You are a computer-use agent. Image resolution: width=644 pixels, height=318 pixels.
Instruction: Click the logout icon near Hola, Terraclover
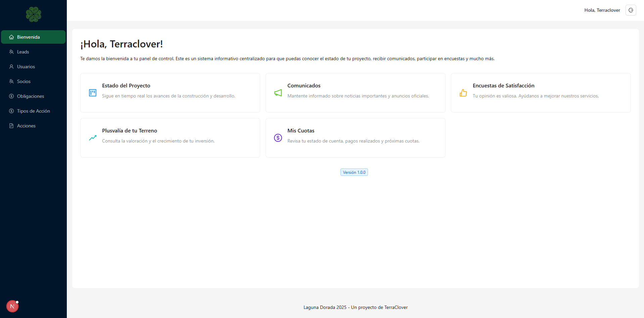pos(631,10)
